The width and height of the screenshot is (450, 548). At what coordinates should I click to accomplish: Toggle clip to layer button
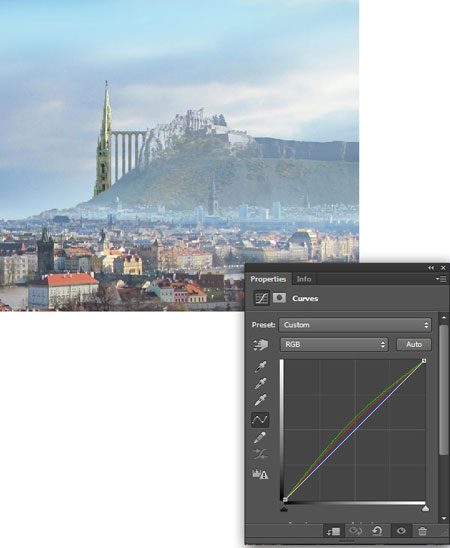tap(333, 531)
